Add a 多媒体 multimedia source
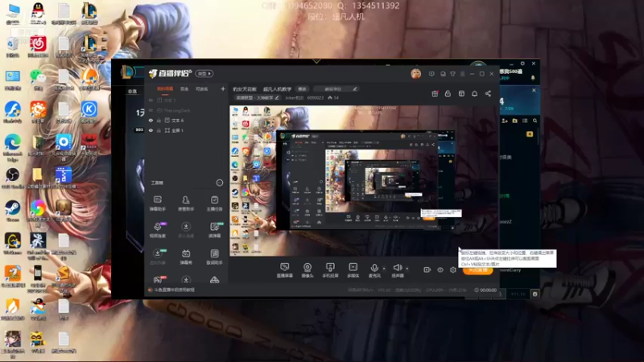This screenshot has height=362, width=644. (353, 270)
